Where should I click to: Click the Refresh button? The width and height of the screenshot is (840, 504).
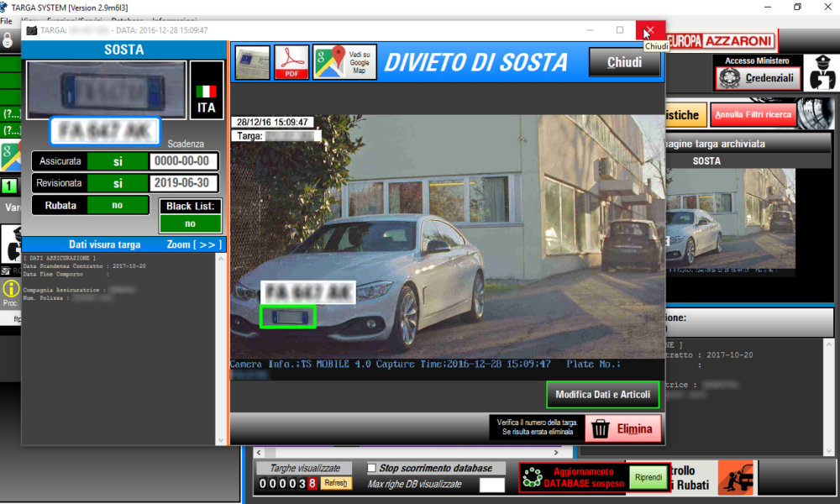(335, 483)
